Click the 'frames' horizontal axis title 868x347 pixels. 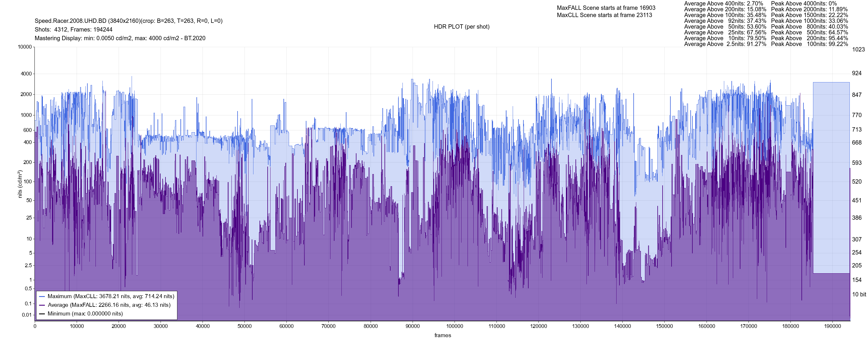pyautogui.click(x=442, y=335)
